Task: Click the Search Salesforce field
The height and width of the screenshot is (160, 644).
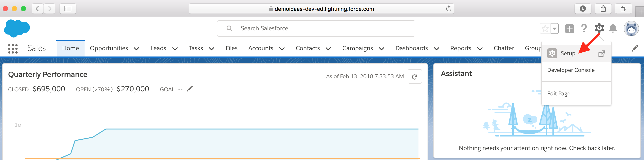Action: [316, 28]
